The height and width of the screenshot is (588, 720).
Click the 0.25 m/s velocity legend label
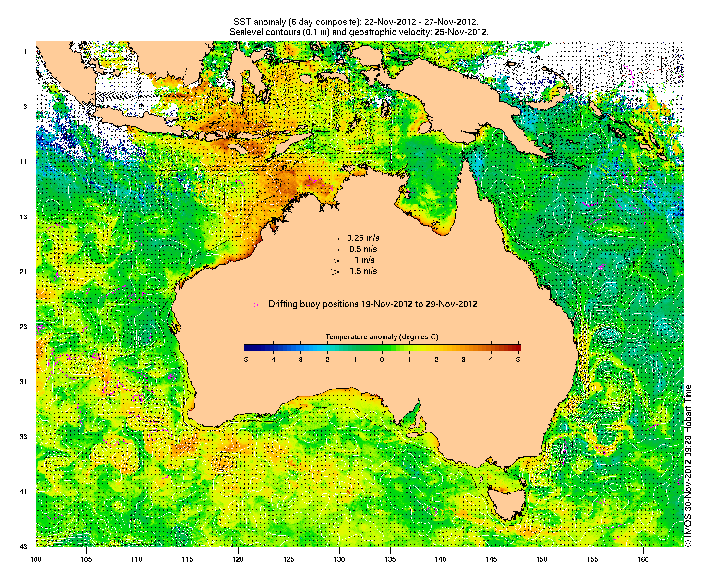(363, 238)
